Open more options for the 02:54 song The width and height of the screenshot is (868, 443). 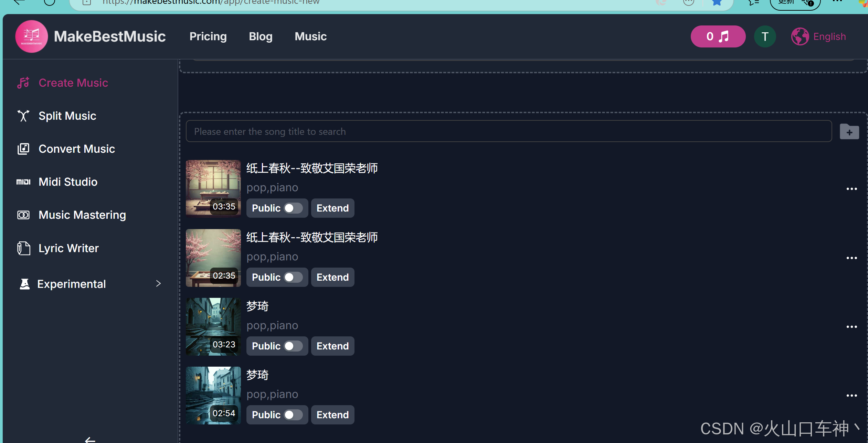pos(851,396)
